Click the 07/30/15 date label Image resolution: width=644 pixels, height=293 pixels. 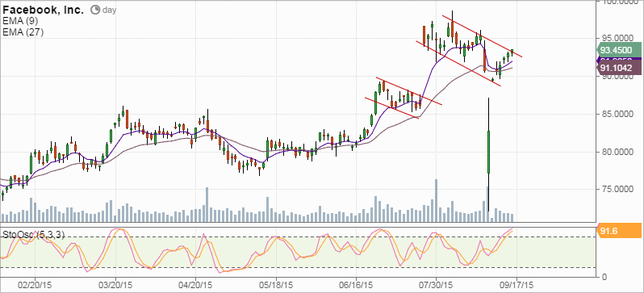[x=436, y=285]
